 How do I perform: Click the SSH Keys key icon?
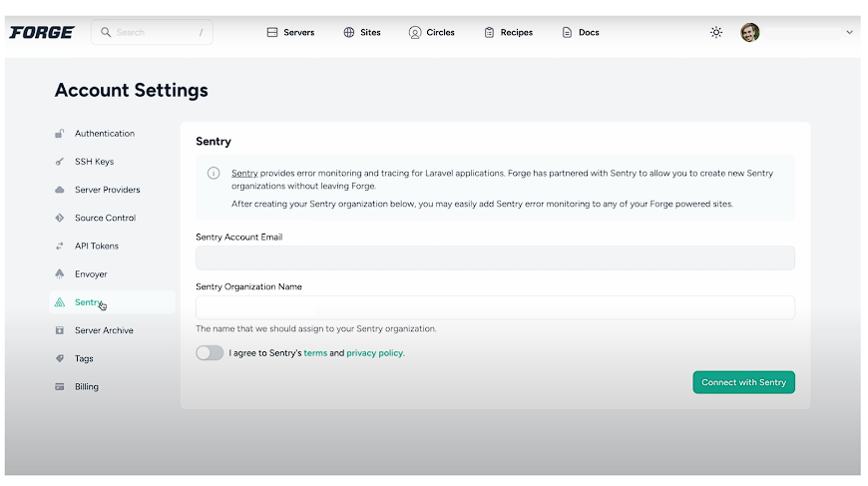pyautogui.click(x=60, y=162)
